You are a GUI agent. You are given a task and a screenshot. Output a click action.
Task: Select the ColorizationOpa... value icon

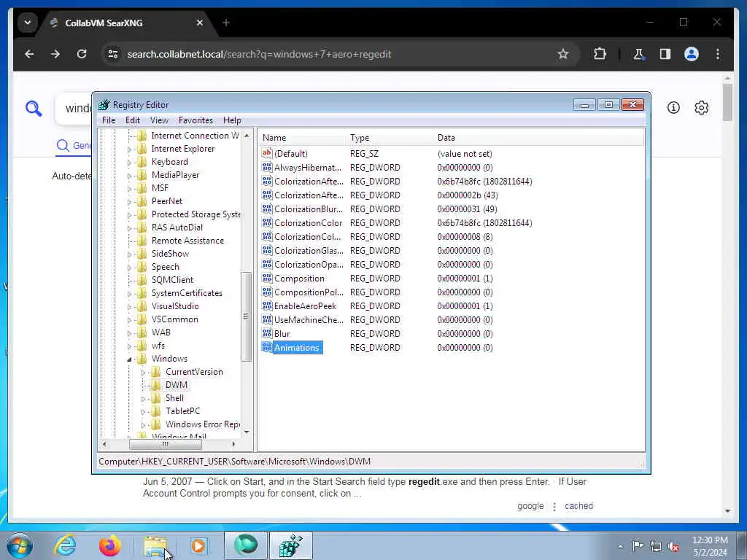267,264
